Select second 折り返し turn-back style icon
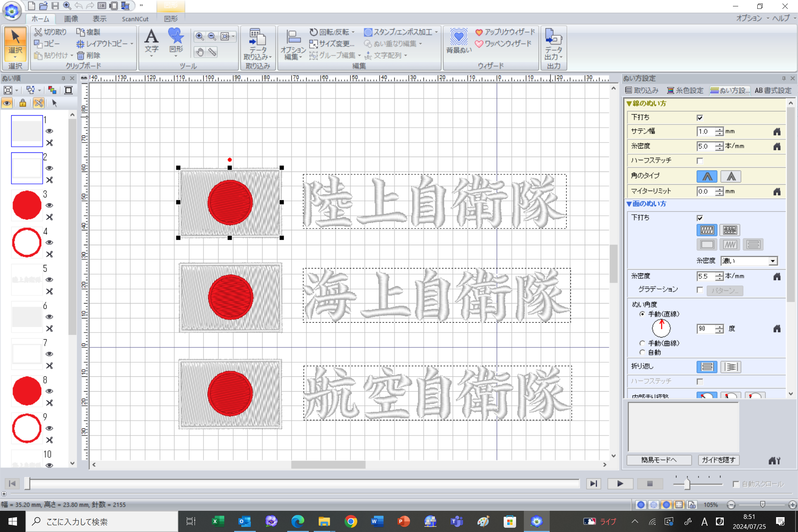This screenshot has height=532, width=798. coord(731,367)
